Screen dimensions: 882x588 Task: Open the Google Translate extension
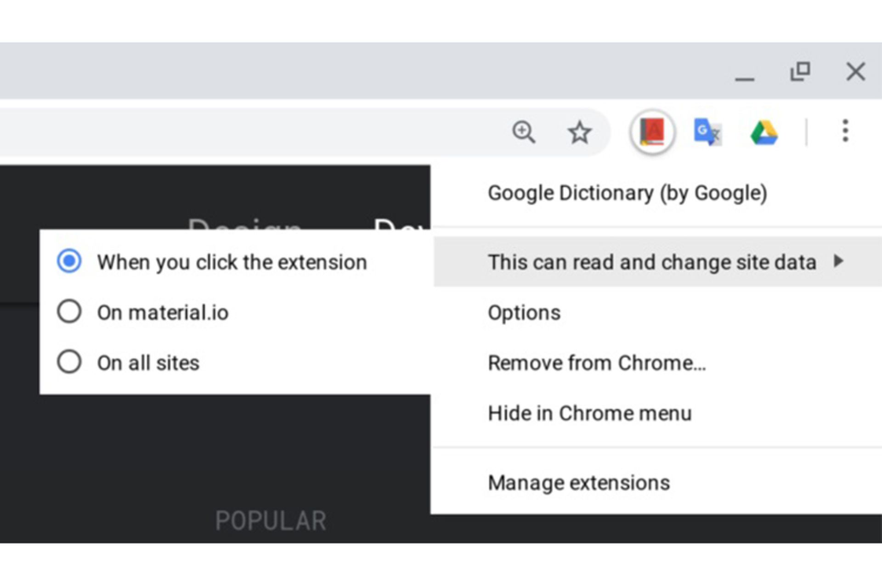pyautogui.click(x=707, y=132)
